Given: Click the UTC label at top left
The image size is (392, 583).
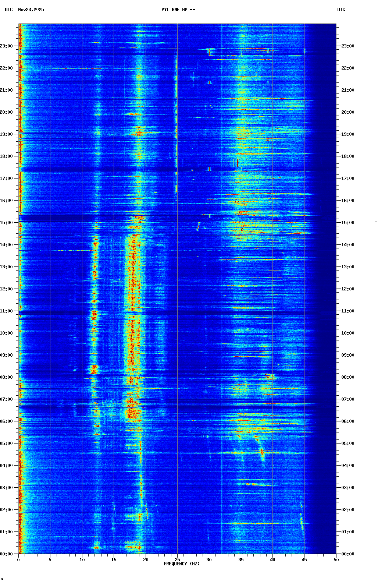Looking at the screenshot, I should 8,10.
